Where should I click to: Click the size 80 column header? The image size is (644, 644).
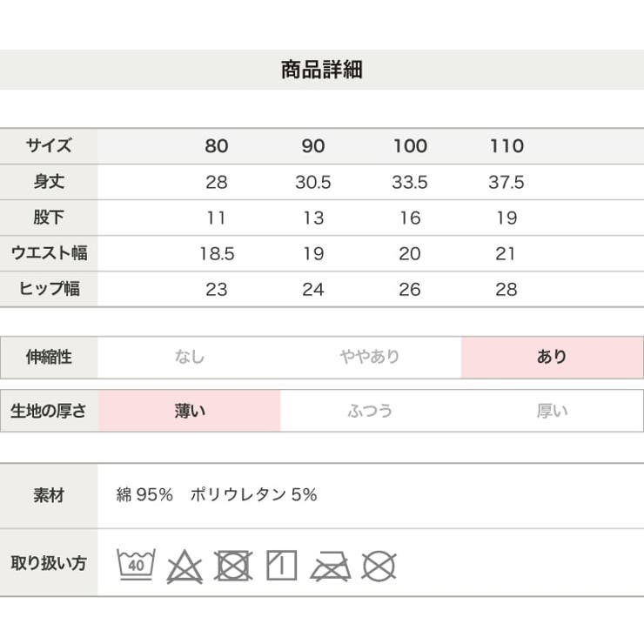click(217, 146)
